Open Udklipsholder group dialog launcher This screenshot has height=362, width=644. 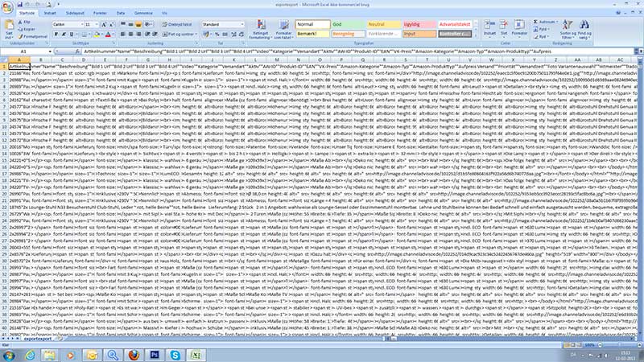[x=47, y=43]
